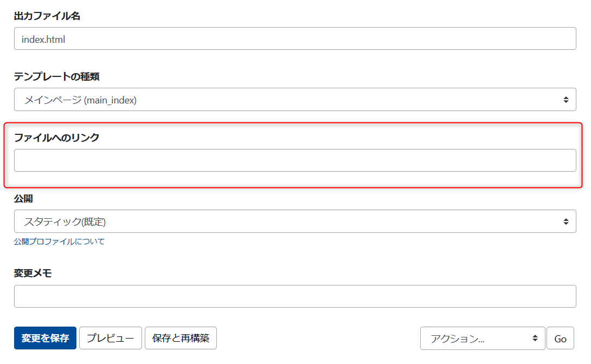
Task: Focus the ファイルへのリンク text field
Action: (x=295, y=160)
